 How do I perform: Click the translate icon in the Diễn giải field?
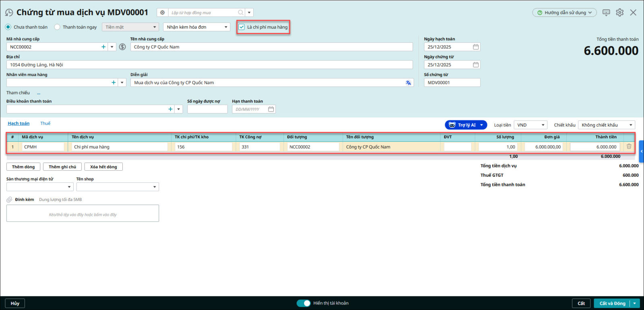point(408,83)
